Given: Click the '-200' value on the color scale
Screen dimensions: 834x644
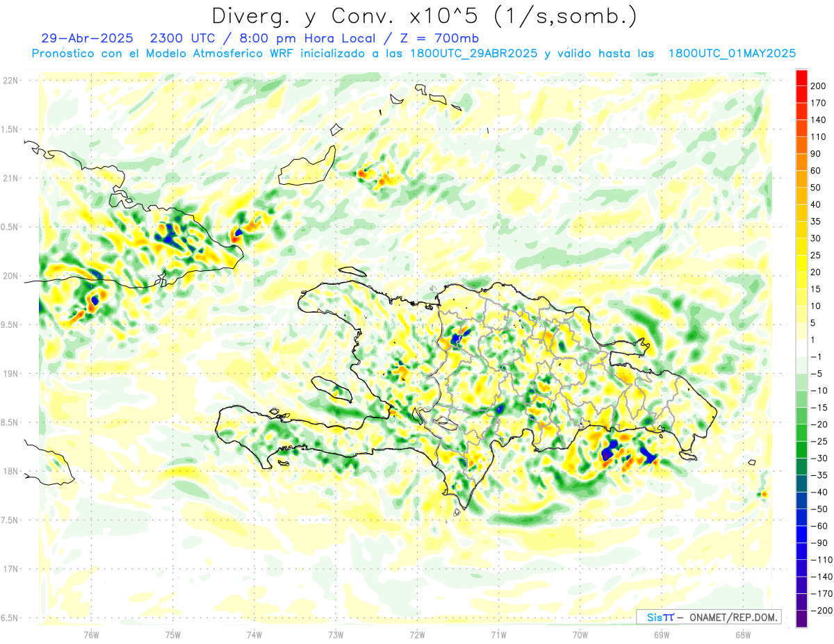Looking at the screenshot, I should click(821, 611).
